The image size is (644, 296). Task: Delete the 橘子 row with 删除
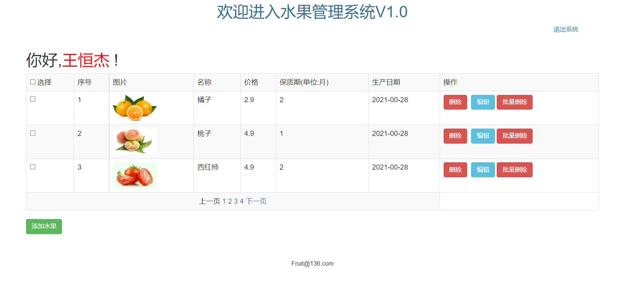[x=455, y=102]
